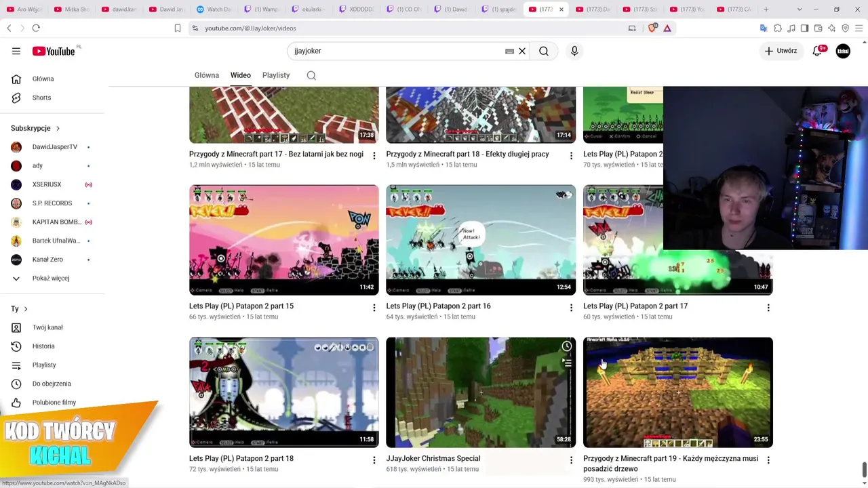Viewport: 868px width, 488px height.
Task: Add Christmas Special to Watch Later
Action: pos(567,346)
